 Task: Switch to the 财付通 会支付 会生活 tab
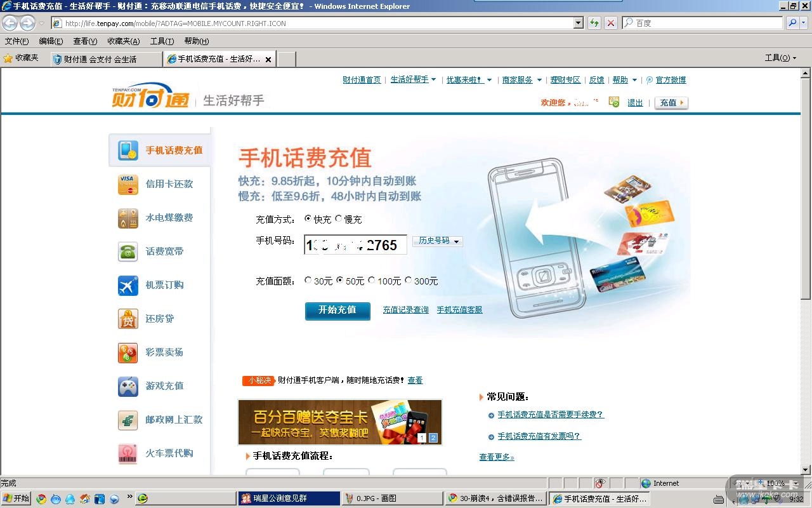click(107, 59)
